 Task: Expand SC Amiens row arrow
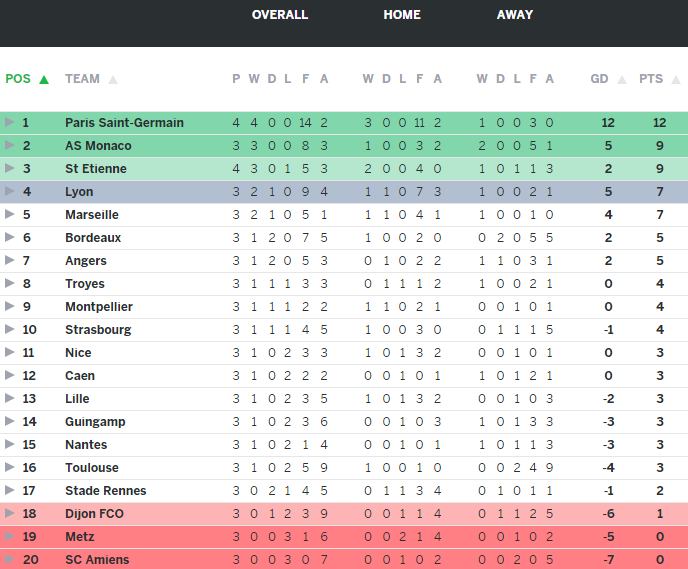10,560
